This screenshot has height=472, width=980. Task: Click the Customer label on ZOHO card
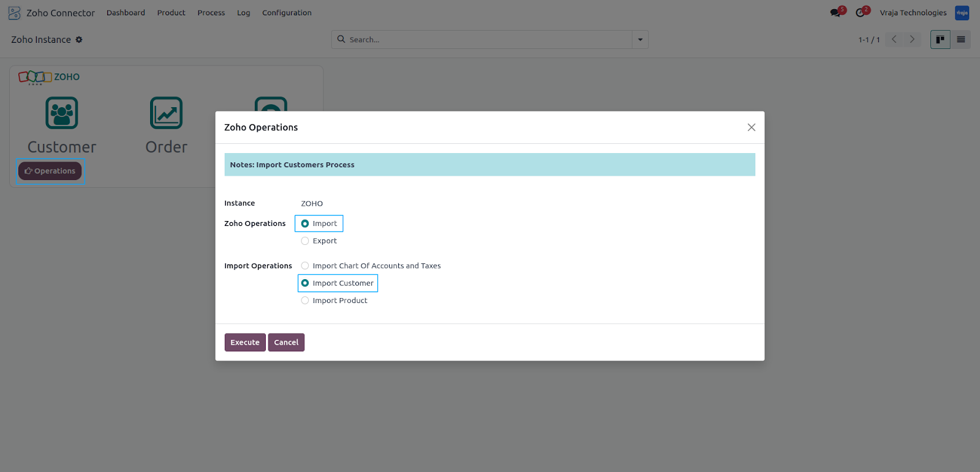click(x=62, y=147)
